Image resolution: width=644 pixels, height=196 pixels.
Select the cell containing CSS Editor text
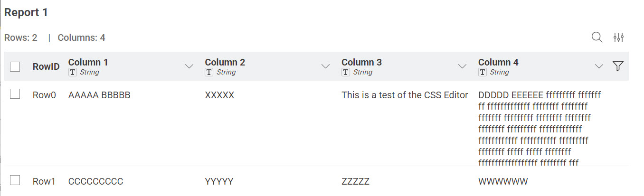point(405,95)
